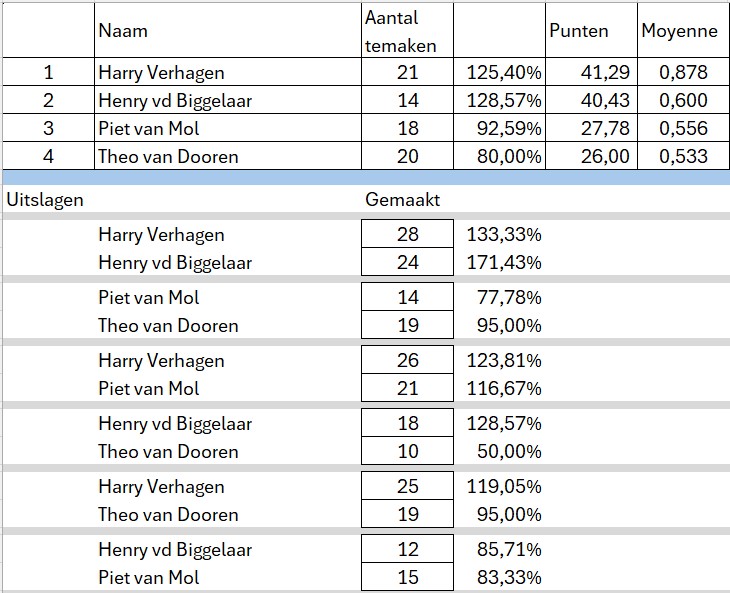The width and height of the screenshot is (730, 593).
Task: Select the 0,600 moyenne cell
Action: 683,100
